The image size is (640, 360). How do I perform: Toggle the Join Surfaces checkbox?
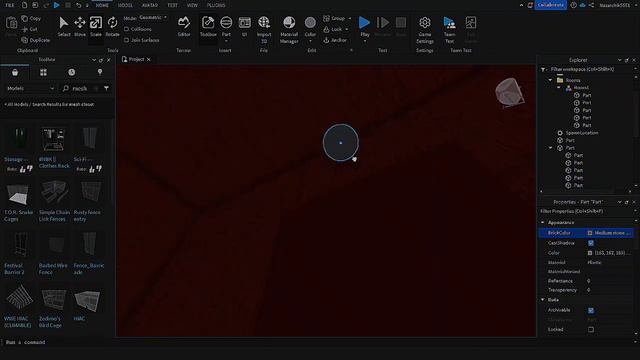[127, 40]
